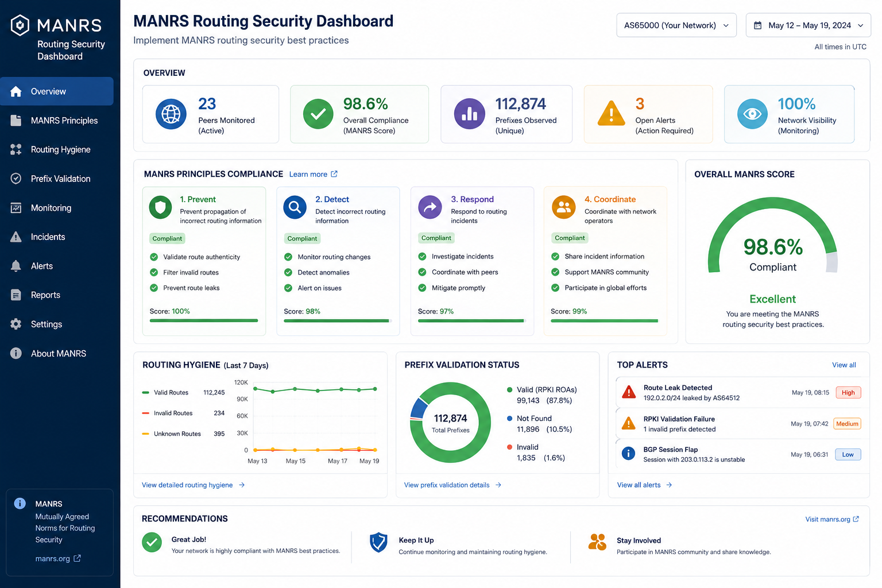Screen dimensions: 882x588
Task: Click the Prevent shield icon
Action: [x=161, y=207]
